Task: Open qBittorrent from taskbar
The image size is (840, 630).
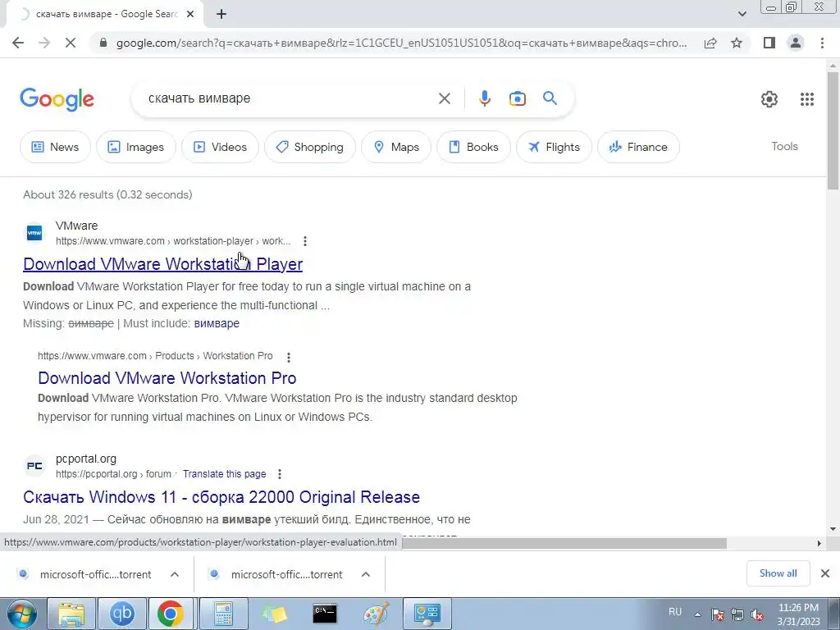Action: (x=121, y=614)
